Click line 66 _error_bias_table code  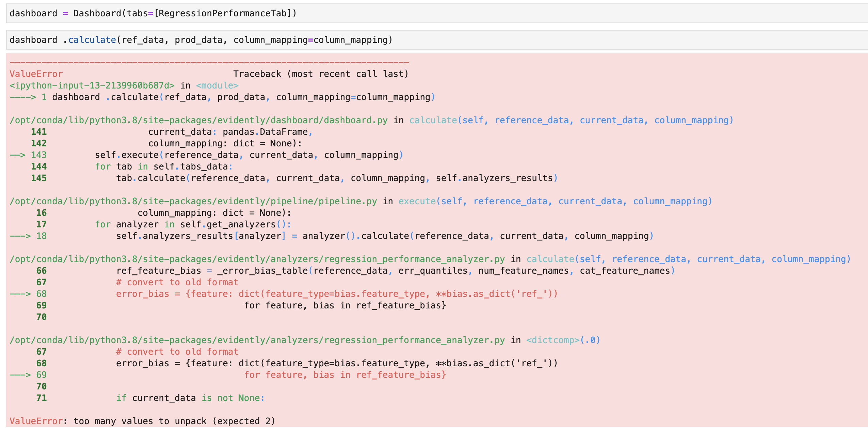coord(395,271)
